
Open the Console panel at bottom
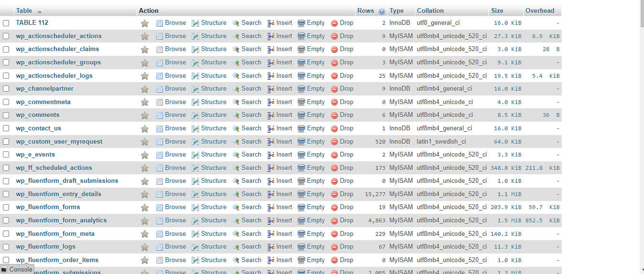tap(17, 269)
